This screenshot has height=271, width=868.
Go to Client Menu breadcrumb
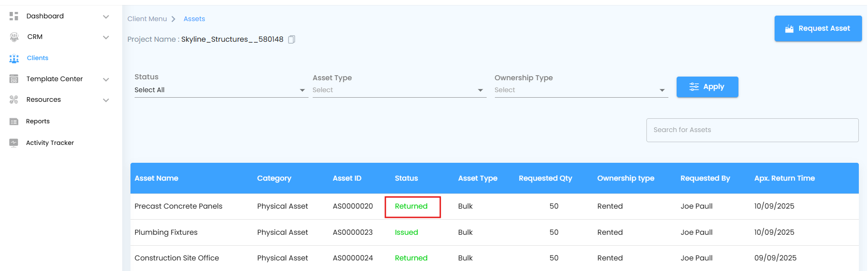147,19
